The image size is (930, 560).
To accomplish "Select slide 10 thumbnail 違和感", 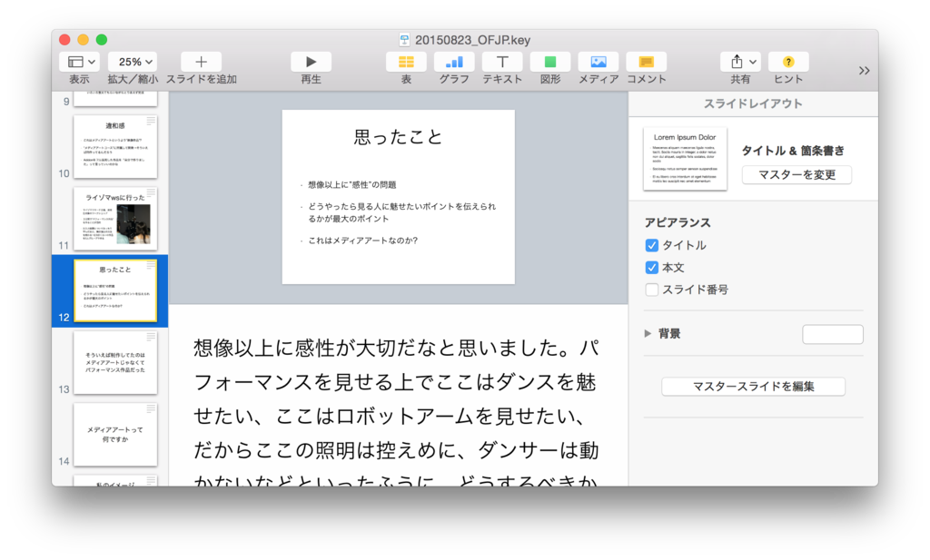I will pyautogui.click(x=115, y=146).
